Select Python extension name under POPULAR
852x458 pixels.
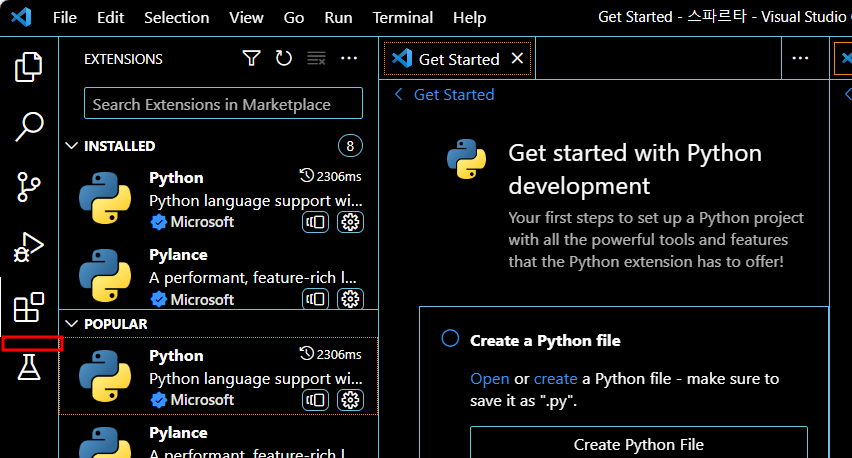click(x=176, y=356)
